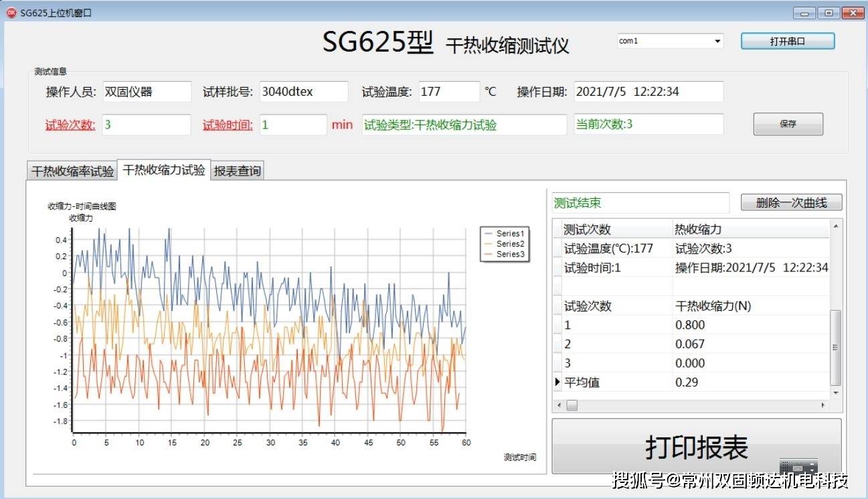The height and width of the screenshot is (499, 868).
Task: Click the 试验类型:干热收缩力试验 field
Action: click(x=464, y=125)
